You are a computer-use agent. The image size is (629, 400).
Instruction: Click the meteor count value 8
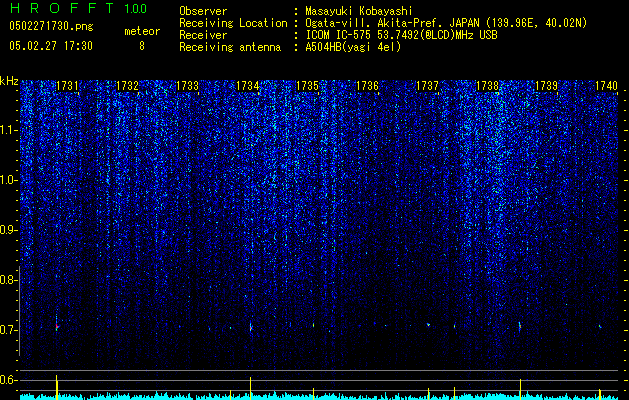[142, 46]
